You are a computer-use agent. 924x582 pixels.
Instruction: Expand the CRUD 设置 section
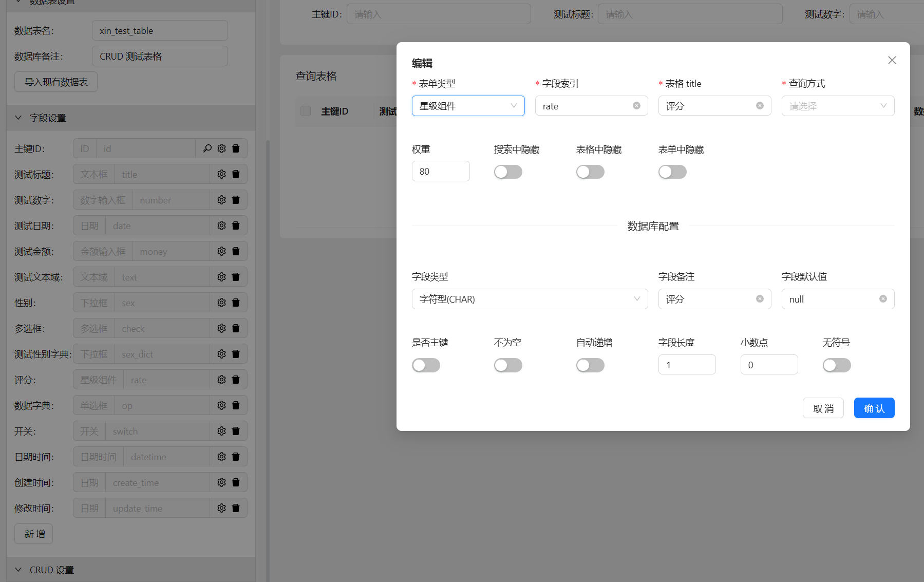click(x=131, y=570)
